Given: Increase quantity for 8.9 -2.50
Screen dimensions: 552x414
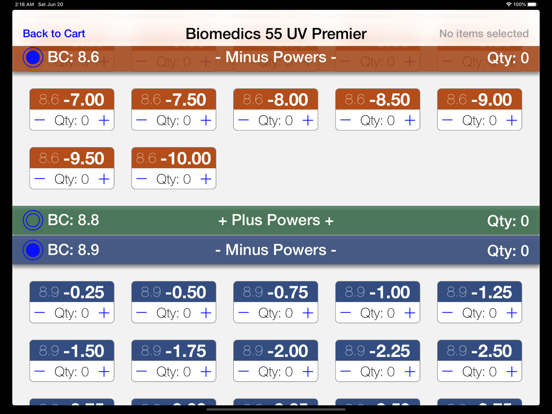Looking at the screenshot, I should [x=512, y=372].
